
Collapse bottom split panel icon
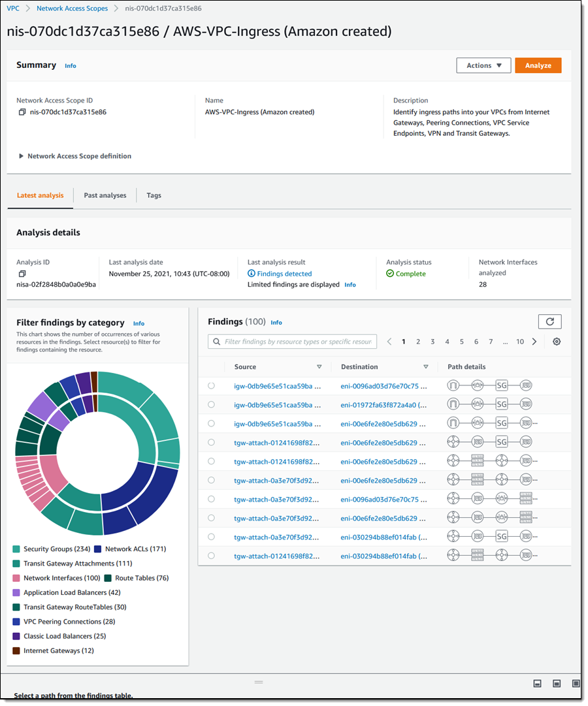pyautogui.click(x=537, y=684)
